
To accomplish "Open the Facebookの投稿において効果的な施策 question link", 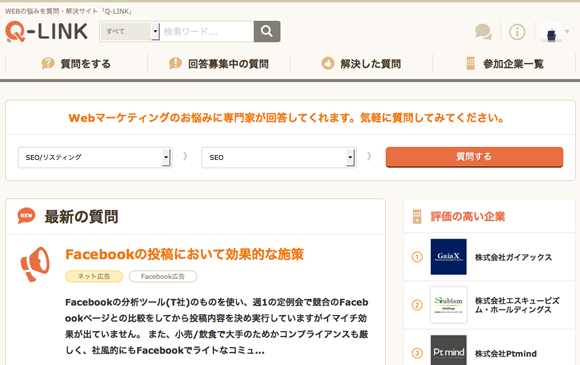I will click(184, 254).
